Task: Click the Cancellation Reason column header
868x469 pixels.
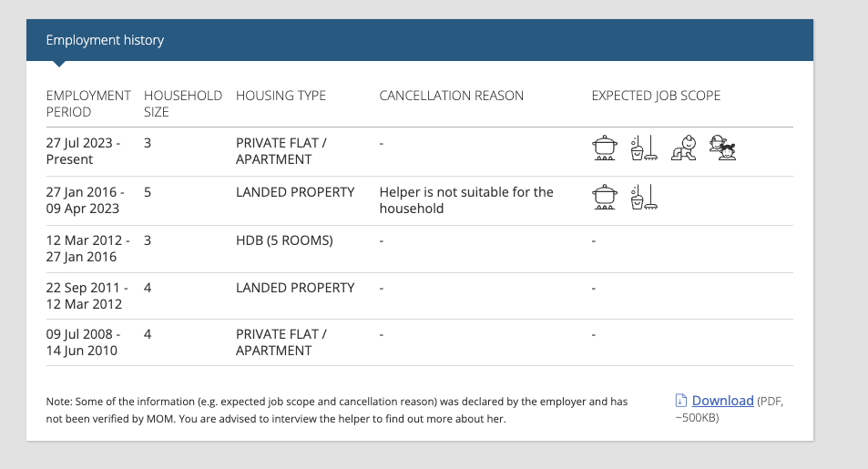Action: (x=451, y=96)
